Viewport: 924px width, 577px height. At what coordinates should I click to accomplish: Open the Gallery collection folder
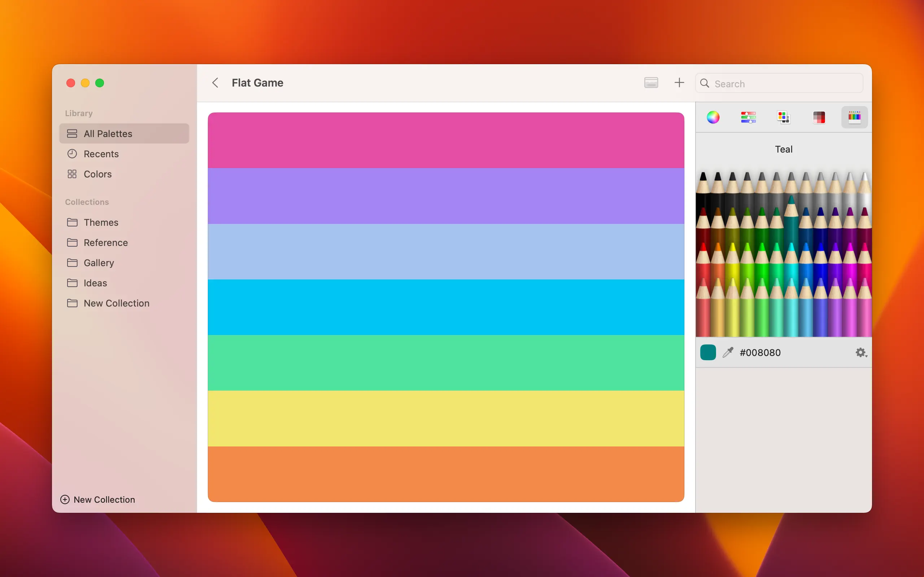[x=99, y=263]
